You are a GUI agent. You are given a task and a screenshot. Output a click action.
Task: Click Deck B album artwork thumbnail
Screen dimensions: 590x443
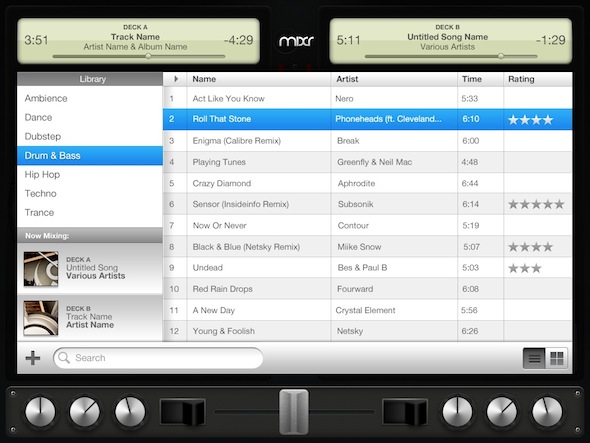tap(41, 318)
